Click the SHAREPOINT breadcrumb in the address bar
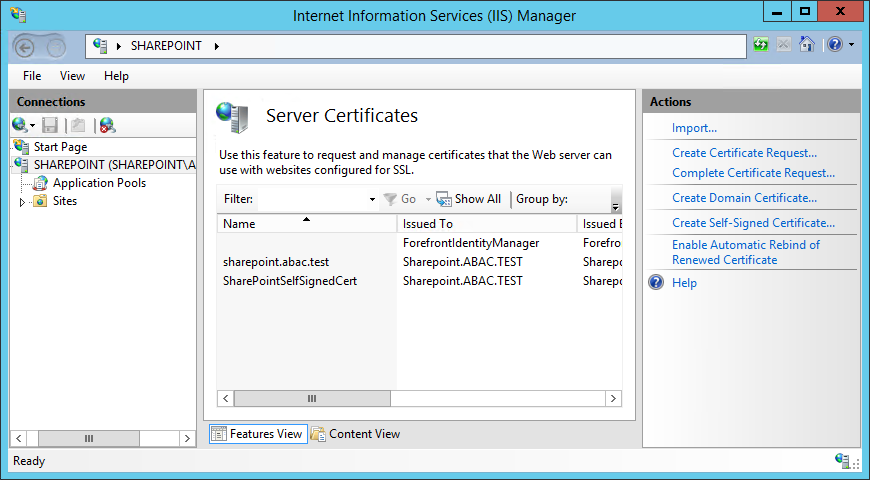870x480 pixels. (166, 46)
